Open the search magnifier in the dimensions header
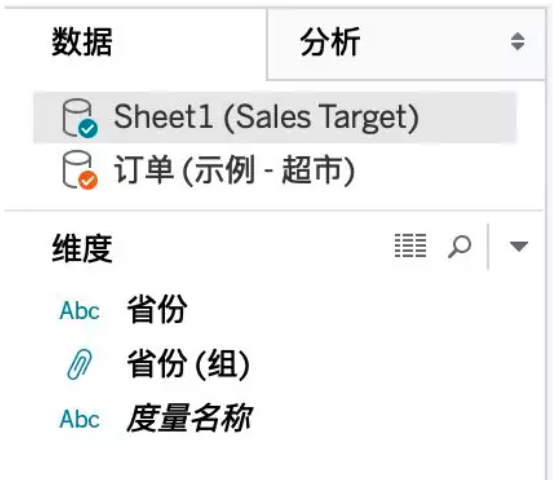The width and height of the screenshot is (555, 480). [x=459, y=246]
